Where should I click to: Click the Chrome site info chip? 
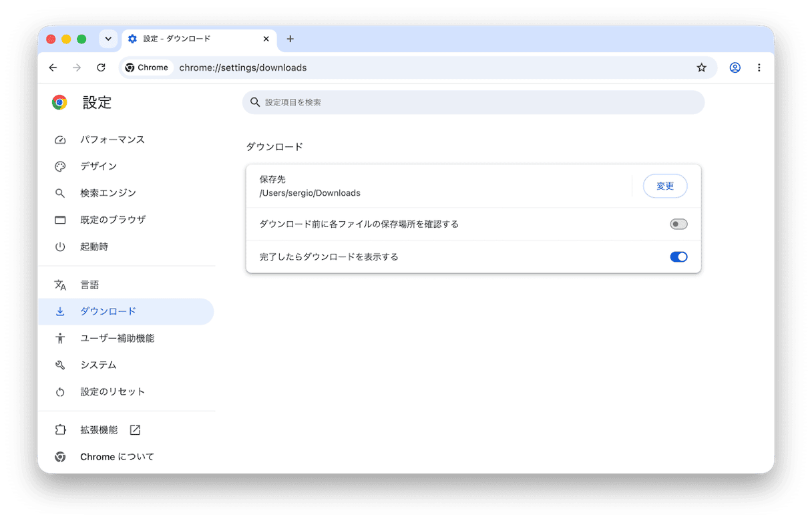[148, 67]
